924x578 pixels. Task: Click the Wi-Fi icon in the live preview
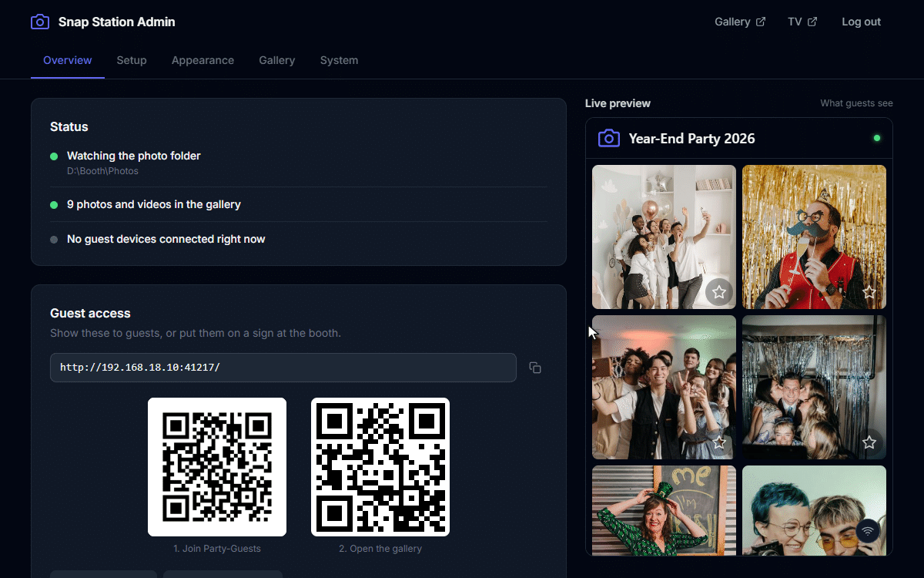pos(868,530)
